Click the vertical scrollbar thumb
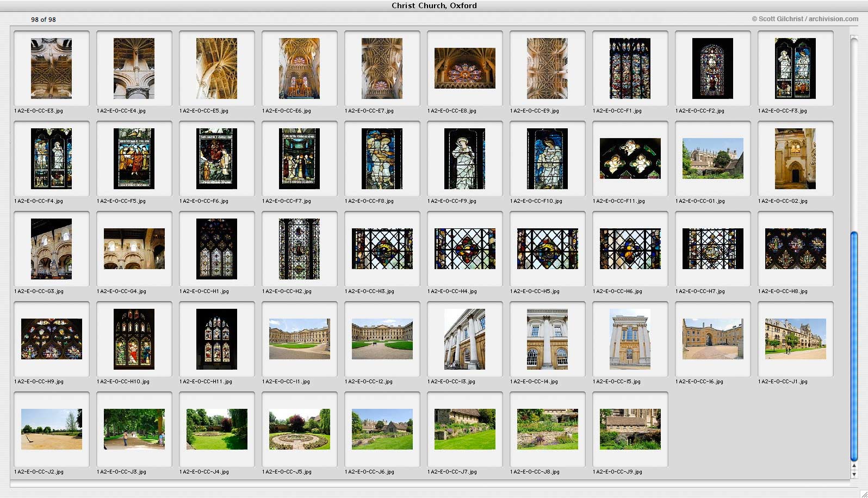The width and height of the screenshot is (868, 498). [x=854, y=347]
